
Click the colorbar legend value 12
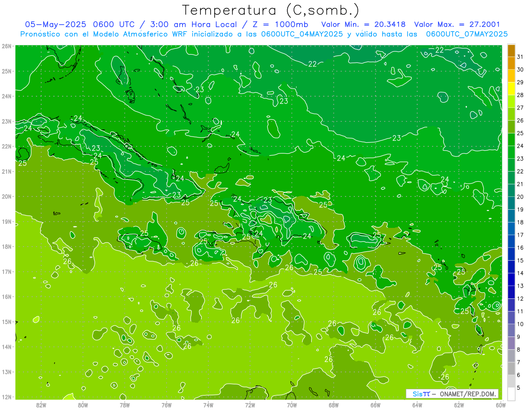520,298
